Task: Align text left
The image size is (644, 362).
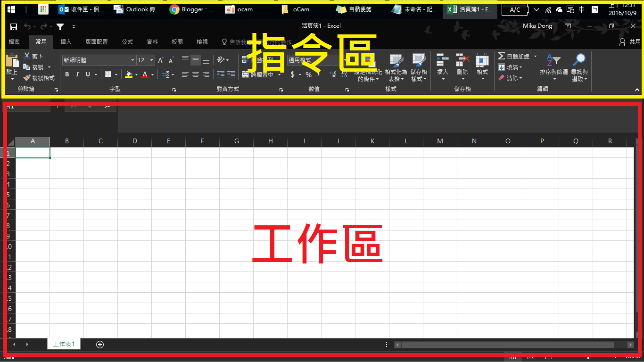Action: (185, 74)
